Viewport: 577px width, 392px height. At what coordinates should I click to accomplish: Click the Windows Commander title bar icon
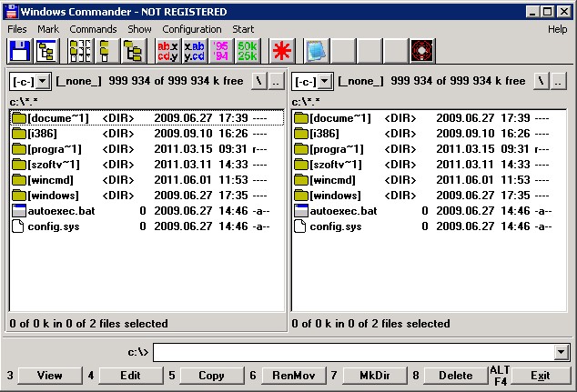pos(12,12)
